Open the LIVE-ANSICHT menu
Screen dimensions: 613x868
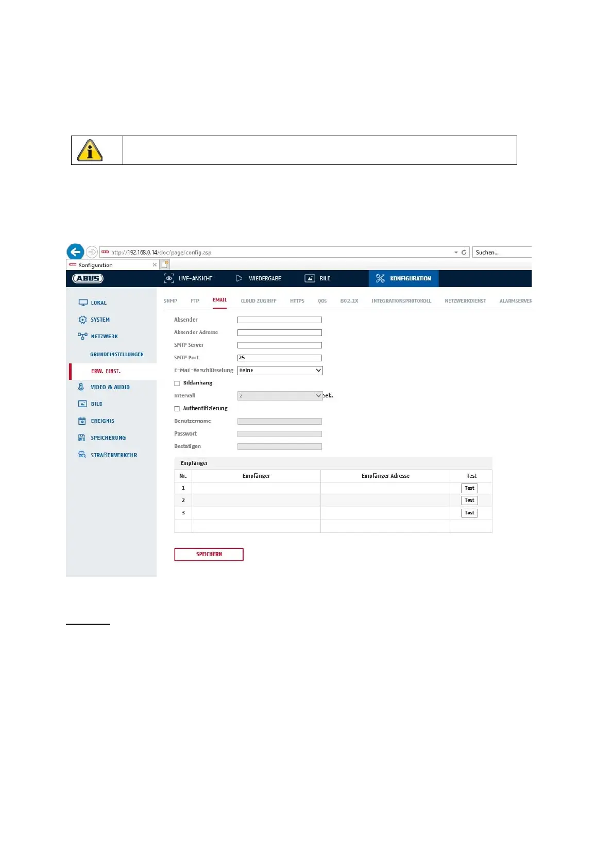point(195,278)
